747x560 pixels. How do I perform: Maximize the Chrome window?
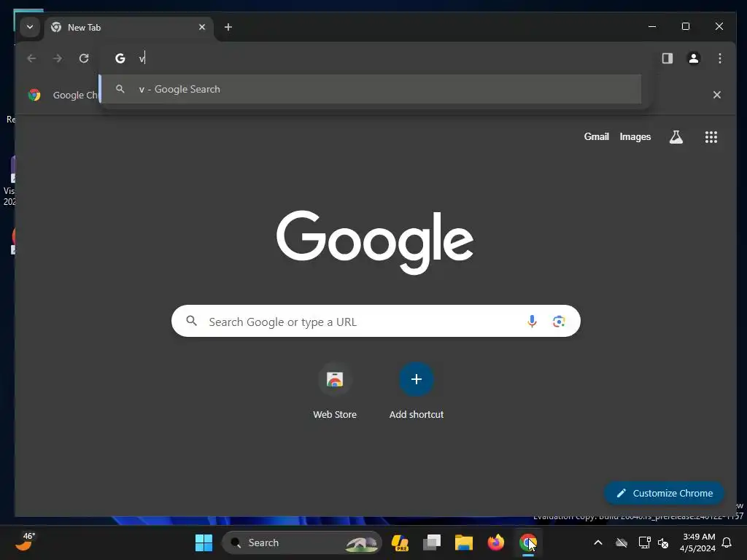pos(686,27)
